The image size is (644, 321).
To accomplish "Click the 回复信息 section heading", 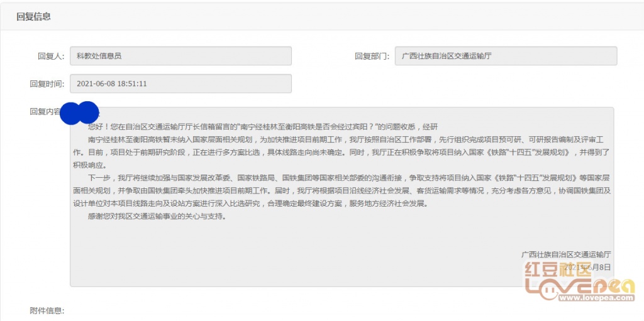I will coord(33,17).
